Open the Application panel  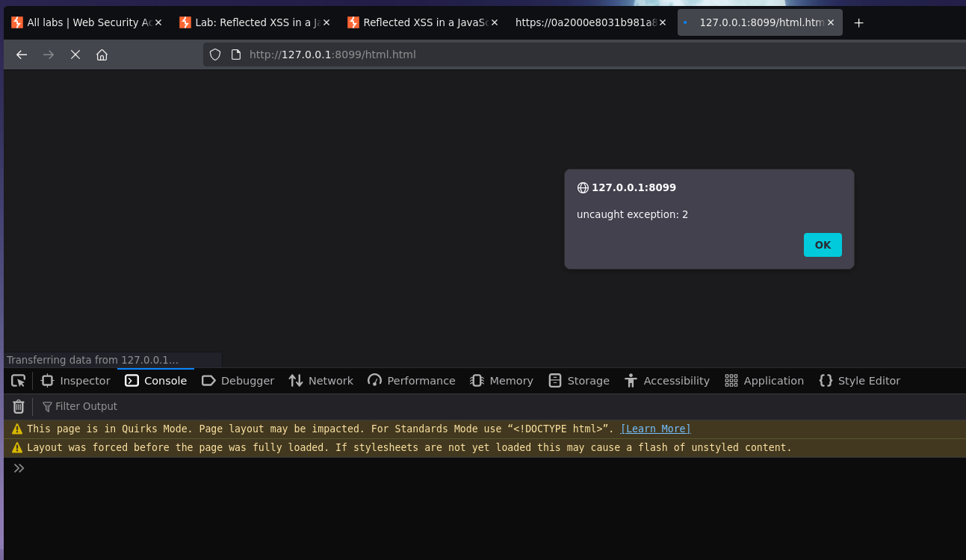[765, 381]
